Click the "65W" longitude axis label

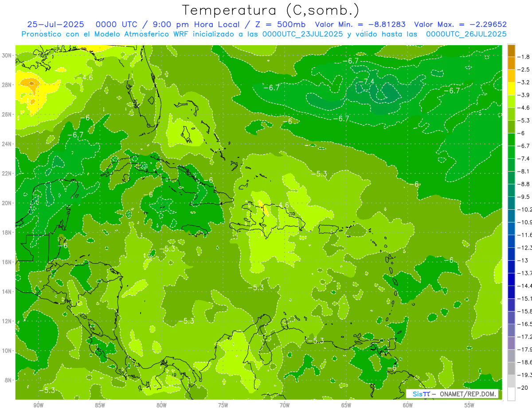click(346, 405)
